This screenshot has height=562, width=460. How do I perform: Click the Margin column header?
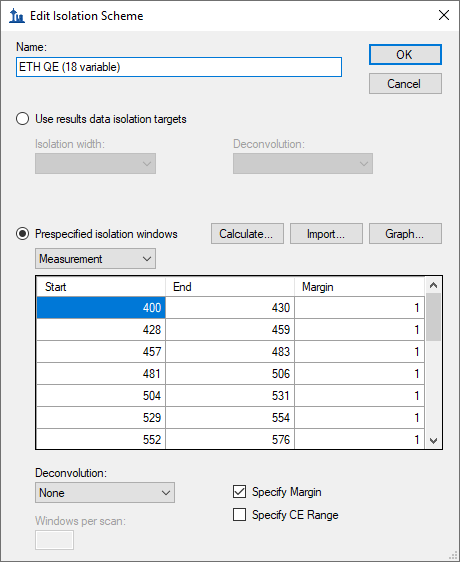click(359, 287)
